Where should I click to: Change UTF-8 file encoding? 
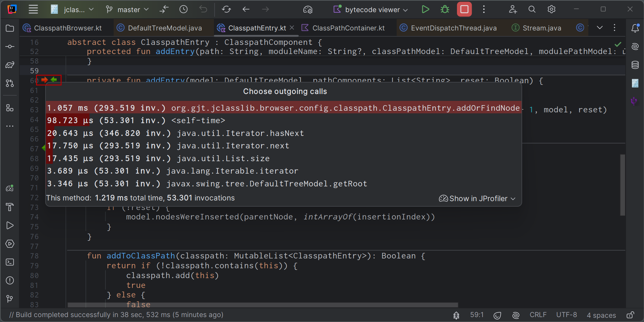[566, 315]
